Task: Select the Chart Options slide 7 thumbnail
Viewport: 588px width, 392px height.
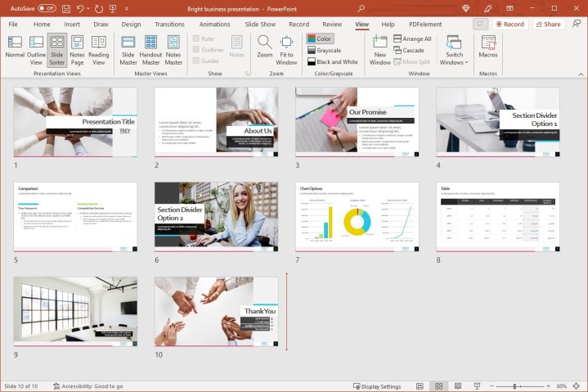Action: click(x=357, y=217)
